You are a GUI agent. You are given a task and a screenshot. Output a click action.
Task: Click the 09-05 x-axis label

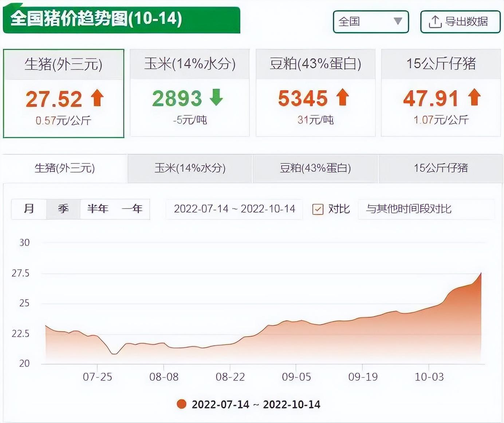296,377
